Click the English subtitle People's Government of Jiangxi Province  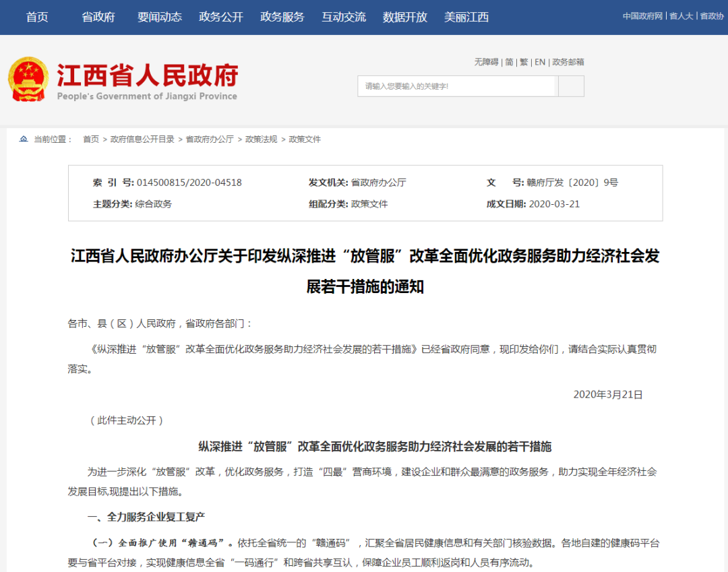click(x=147, y=96)
